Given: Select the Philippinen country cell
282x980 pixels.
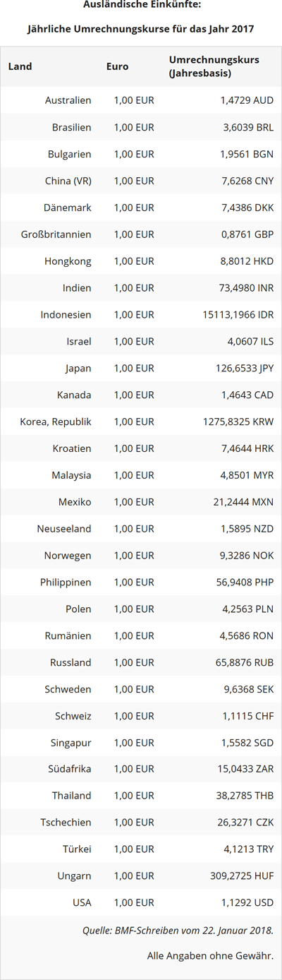Looking at the screenshot, I should click(x=66, y=583).
